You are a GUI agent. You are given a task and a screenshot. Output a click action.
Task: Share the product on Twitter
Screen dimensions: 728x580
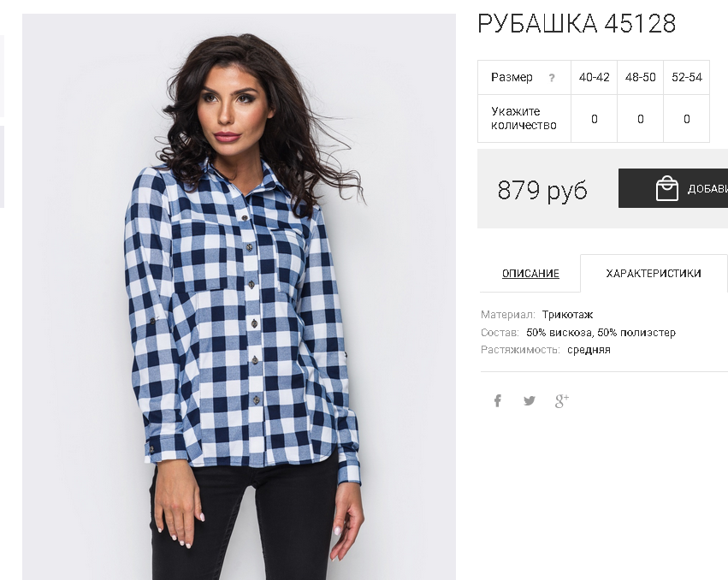[x=530, y=400]
